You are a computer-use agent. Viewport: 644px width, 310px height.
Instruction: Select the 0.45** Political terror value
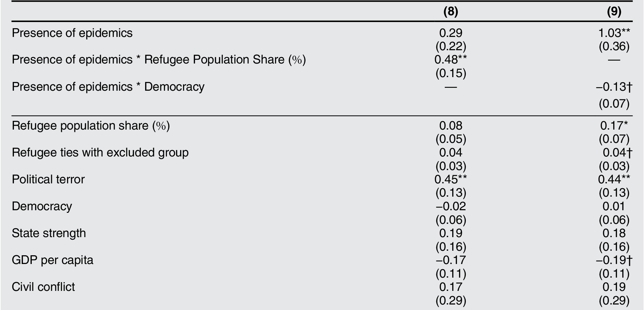point(451,179)
